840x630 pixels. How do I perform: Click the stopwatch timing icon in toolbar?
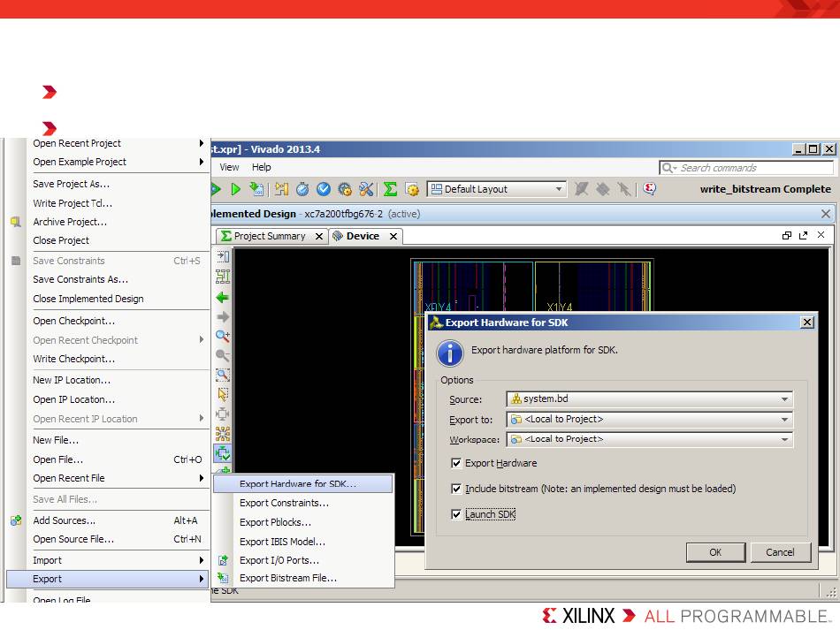tap(302, 189)
